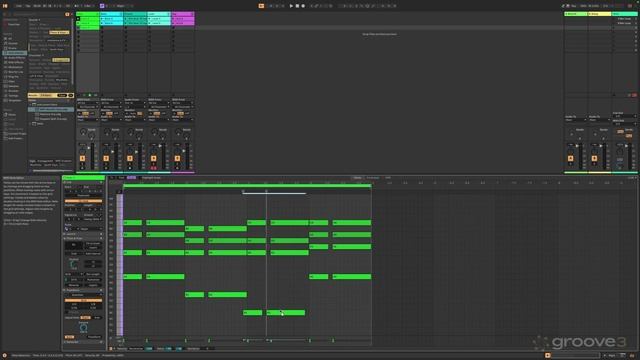
Task: Click the small icon left of velocity lane label
Action: click(111, 349)
